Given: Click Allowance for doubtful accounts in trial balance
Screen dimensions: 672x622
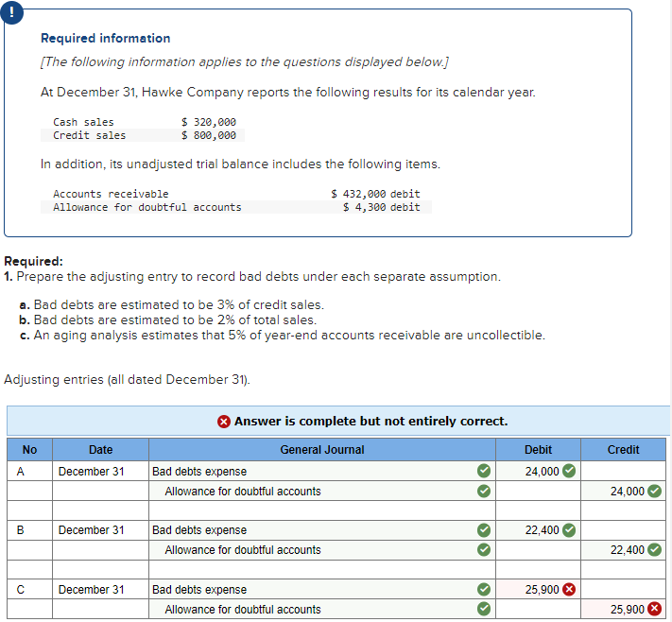Looking at the screenshot, I should pos(147,207).
